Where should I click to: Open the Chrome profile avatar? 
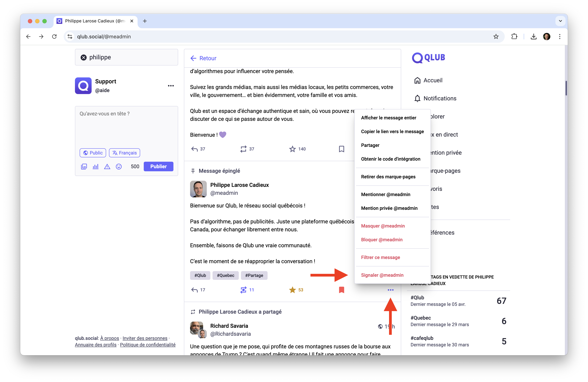(x=547, y=37)
